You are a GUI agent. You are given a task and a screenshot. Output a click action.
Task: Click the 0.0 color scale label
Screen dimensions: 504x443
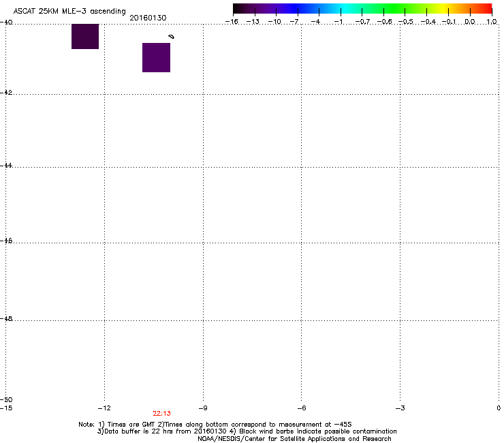(470, 22)
